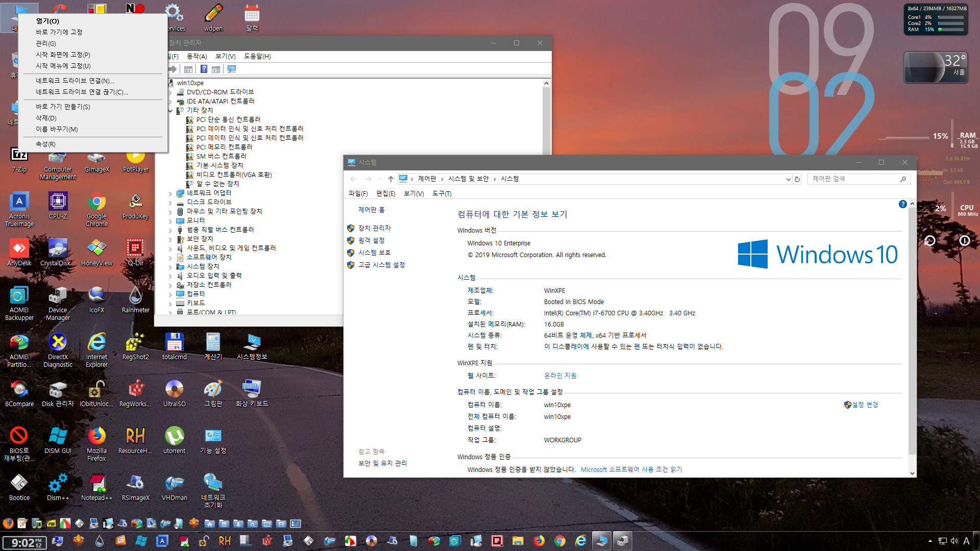The width and height of the screenshot is (980, 551).
Task: Open Microsoft 소프트웨어 사용 조건 읽기 link
Action: pos(631,469)
